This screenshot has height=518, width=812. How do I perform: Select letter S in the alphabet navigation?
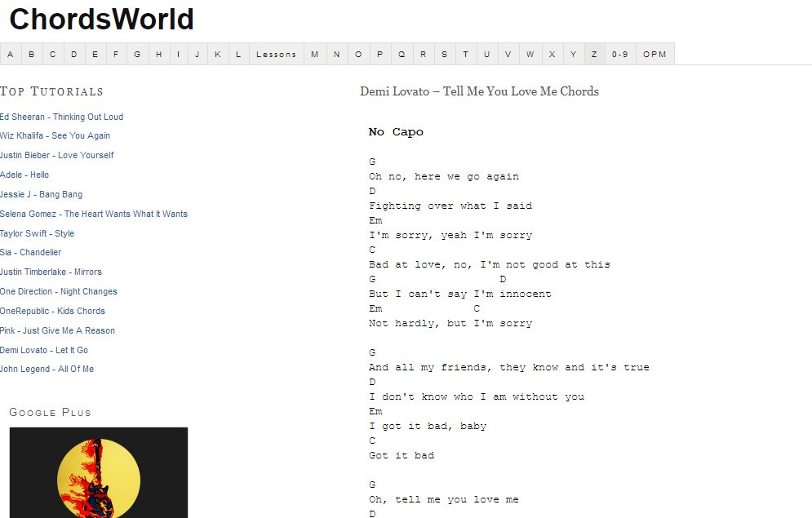click(x=444, y=54)
